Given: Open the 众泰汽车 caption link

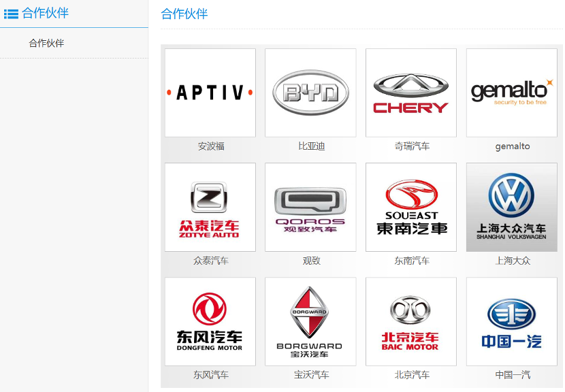Looking at the screenshot, I should pyautogui.click(x=211, y=261).
